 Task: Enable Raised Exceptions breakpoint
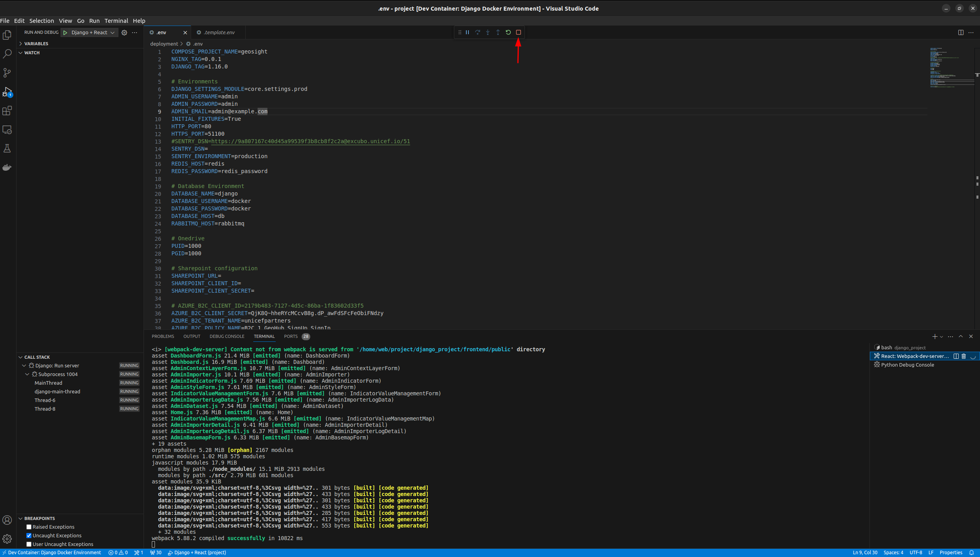pos(29,527)
